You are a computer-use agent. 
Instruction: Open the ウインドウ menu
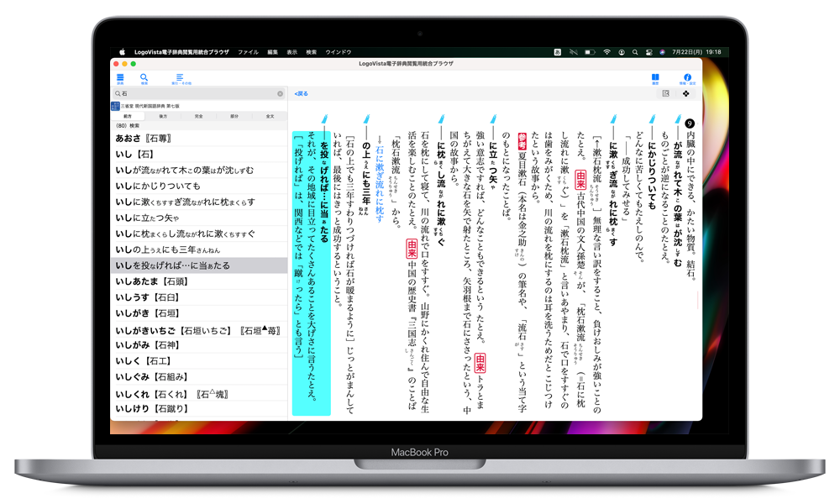coord(338,52)
